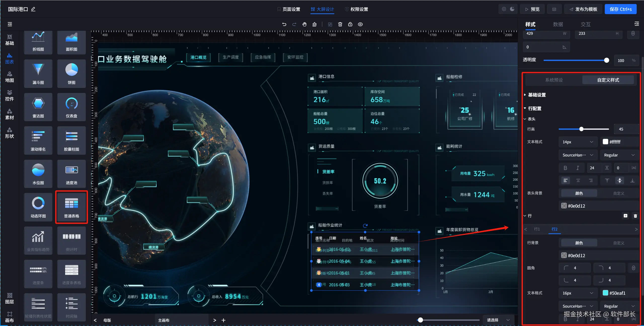Click the trash delete icon in toolbar
The width and height of the screenshot is (644, 326).
(340, 24)
